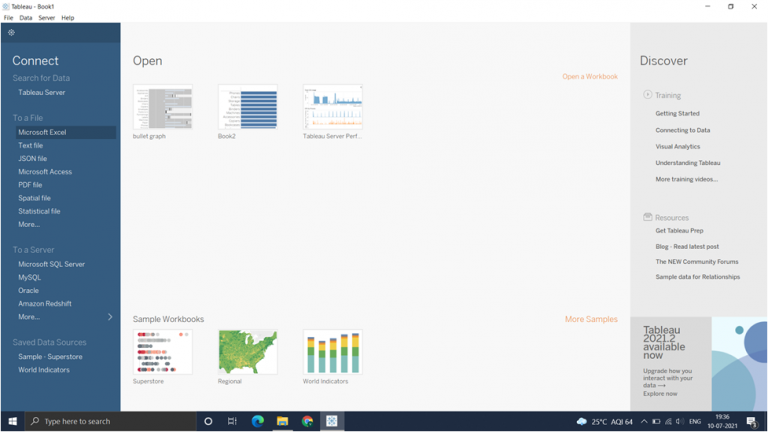Open the notification center icon
Screen dimensions: 768x432
[x=752, y=422]
